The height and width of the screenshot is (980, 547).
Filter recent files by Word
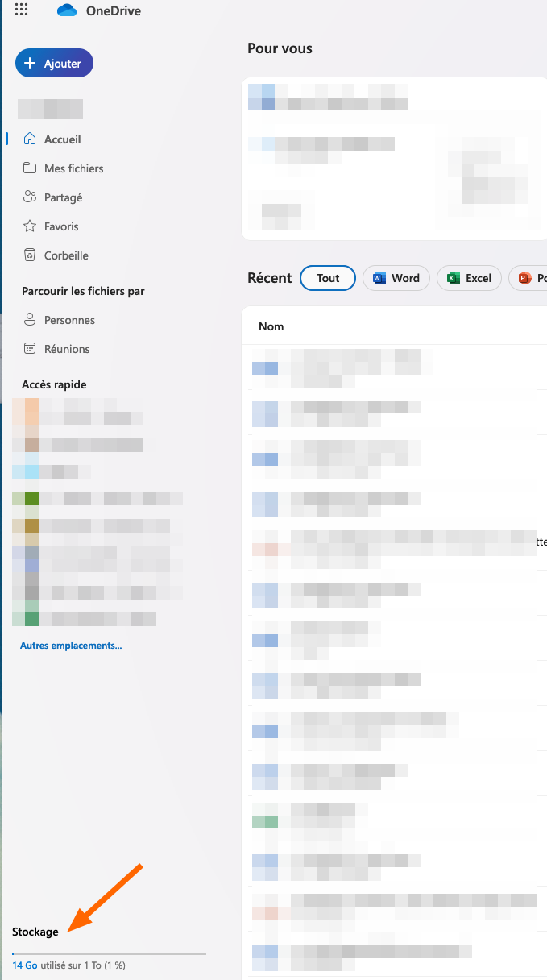point(396,278)
